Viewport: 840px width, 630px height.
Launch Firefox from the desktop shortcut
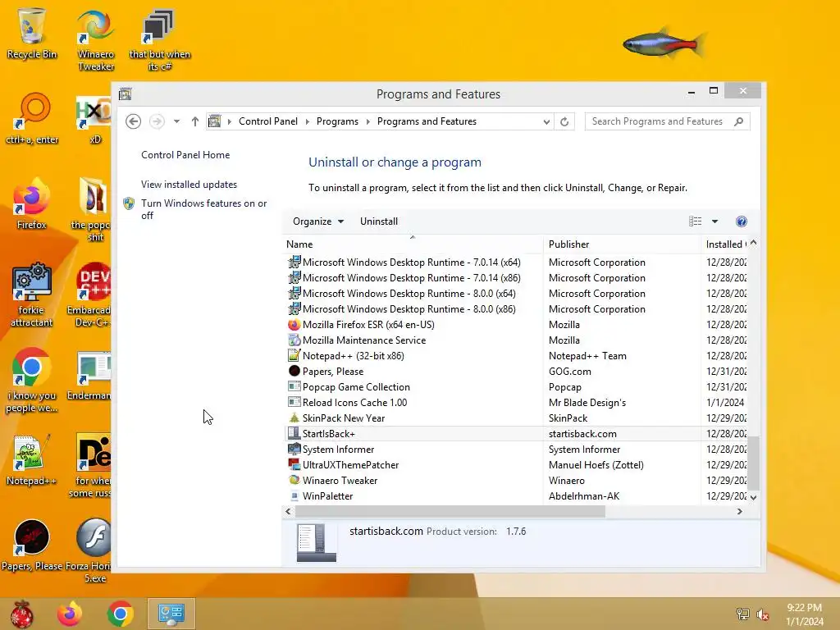(32, 204)
